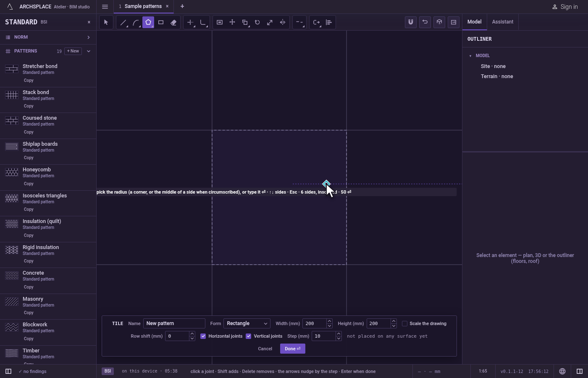Screen dimensions: 588x378
Task: Expand the NORM section
Action: click(x=48, y=37)
